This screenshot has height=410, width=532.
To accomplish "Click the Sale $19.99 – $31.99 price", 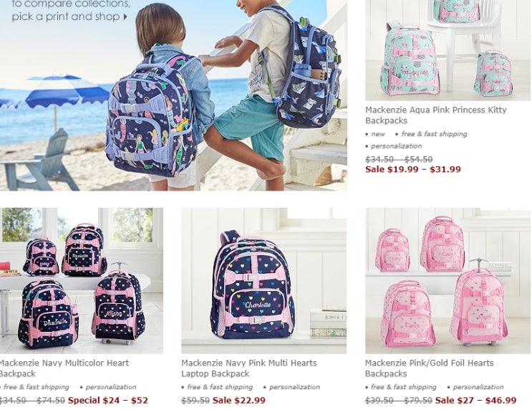I will [x=413, y=169].
